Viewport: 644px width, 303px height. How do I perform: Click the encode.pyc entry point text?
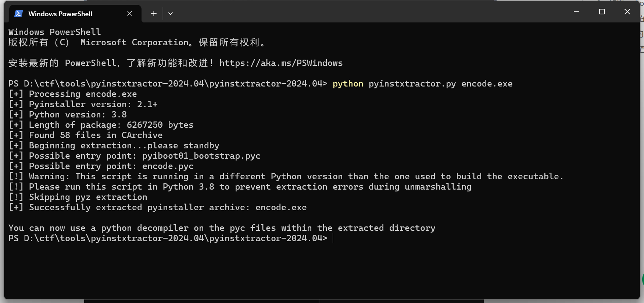pos(168,166)
